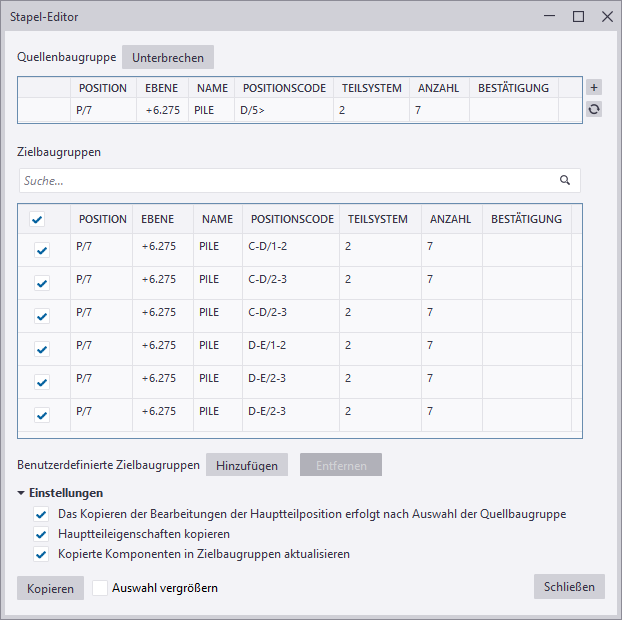The image size is (622, 620).
Task: Click the plus icon beside source table
Action: (x=594, y=88)
